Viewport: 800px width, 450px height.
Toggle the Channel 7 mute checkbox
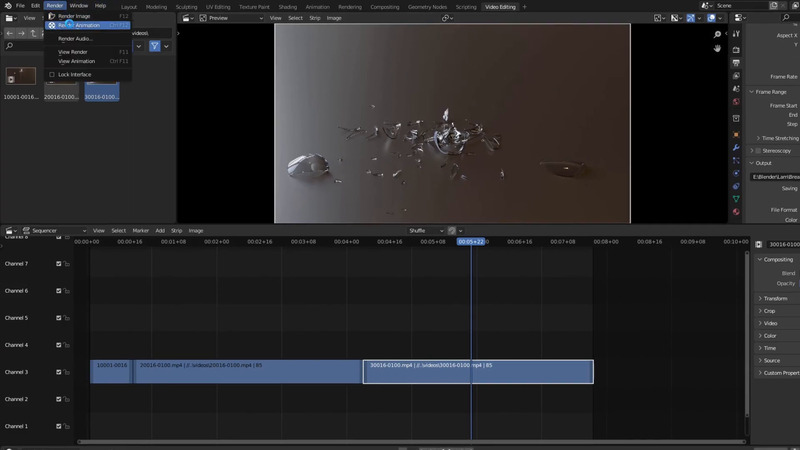tap(59, 264)
